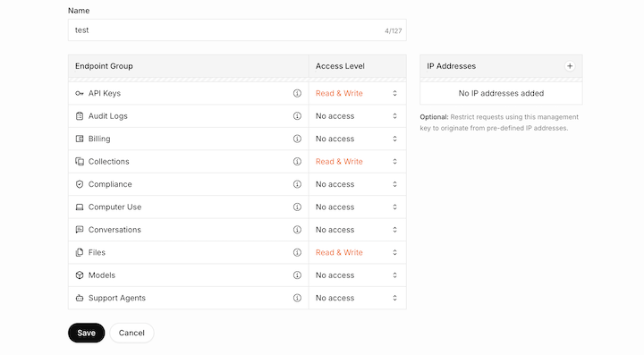Click the Collections row label
The height and width of the screenshot is (355, 644).
(108, 162)
